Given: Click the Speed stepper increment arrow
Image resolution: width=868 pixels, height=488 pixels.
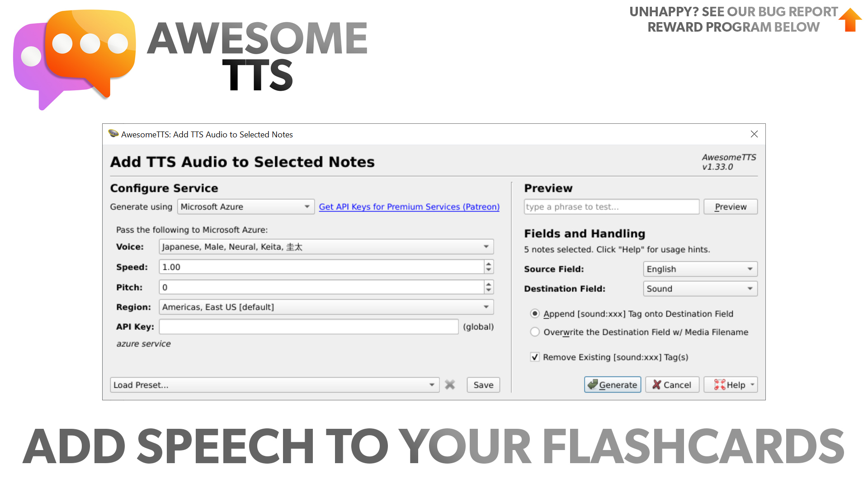Looking at the screenshot, I should tap(488, 263).
